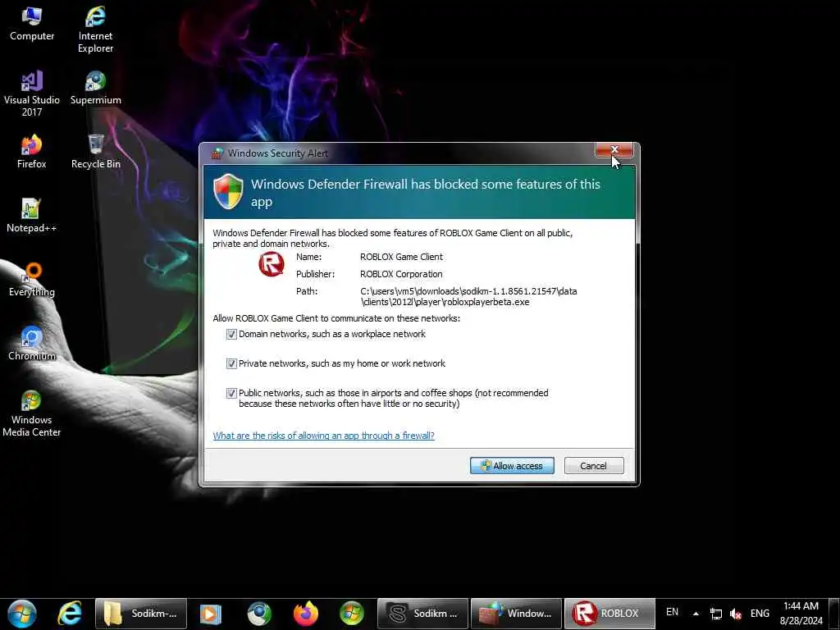Click the ROBLOX logo in the dialog

tap(271, 265)
